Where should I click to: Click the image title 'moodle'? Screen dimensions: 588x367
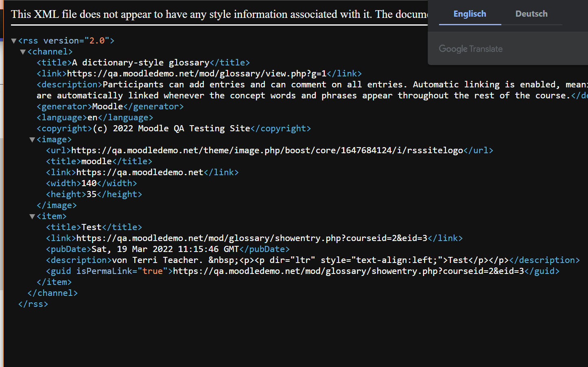pyautogui.click(x=96, y=161)
